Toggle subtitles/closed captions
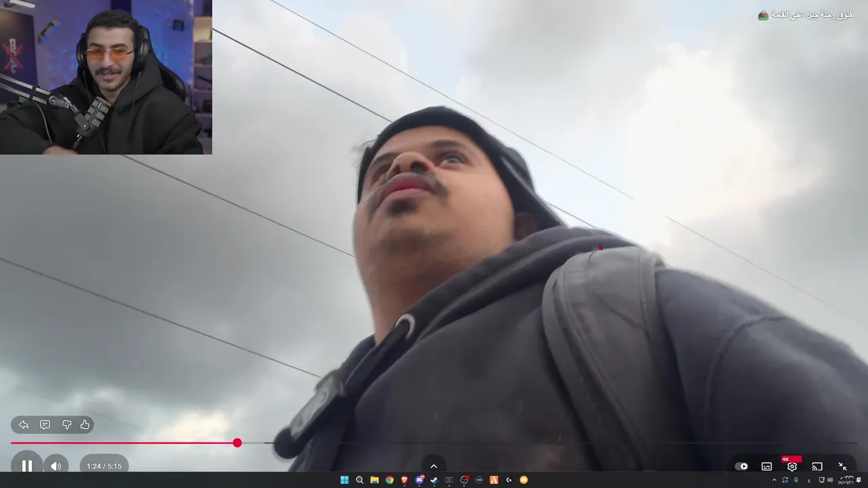This screenshot has height=488, width=868. point(766,466)
